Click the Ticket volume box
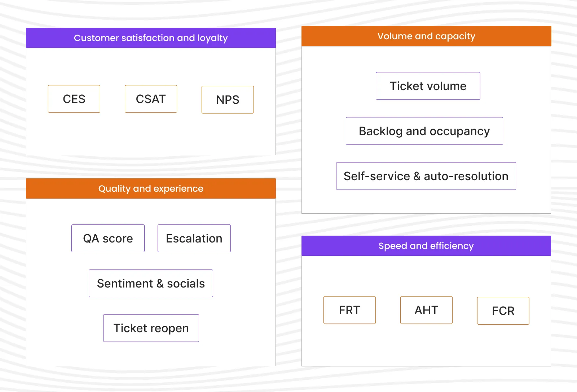Image resolution: width=577 pixels, height=392 pixels. tap(428, 86)
